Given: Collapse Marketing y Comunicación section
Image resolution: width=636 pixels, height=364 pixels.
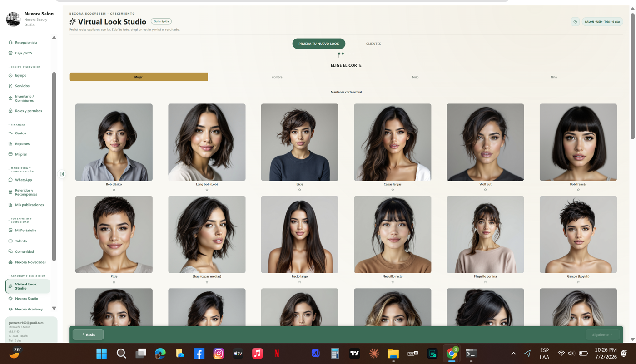Looking at the screenshot, I should (x=21, y=170).
